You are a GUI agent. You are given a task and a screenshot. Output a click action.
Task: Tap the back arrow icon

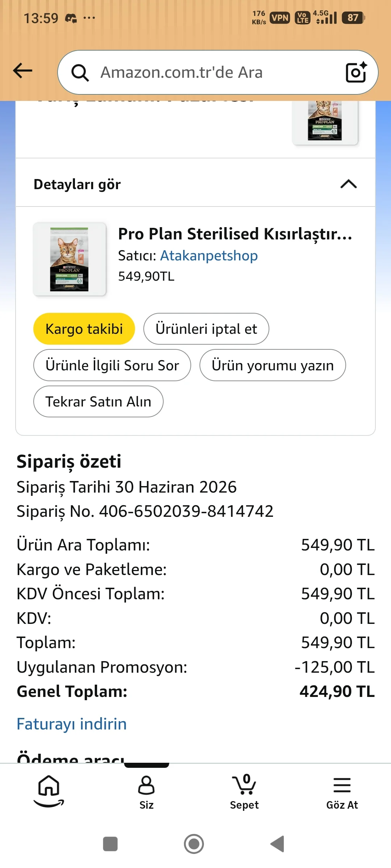coord(22,71)
